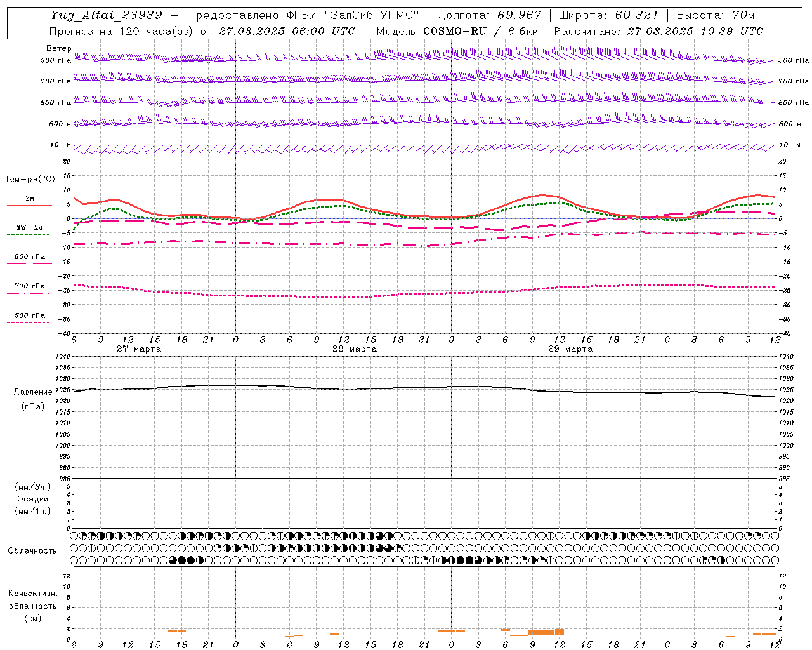Click the (мм/1ч.) precipitation unit label
Screen dimensions: 812x650
click(x=33, y=511)
